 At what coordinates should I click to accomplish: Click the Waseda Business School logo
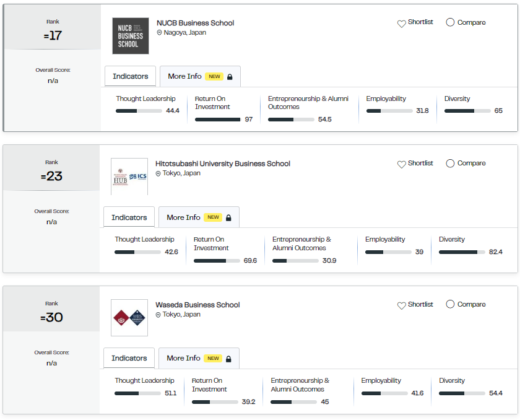pos(129,318)
